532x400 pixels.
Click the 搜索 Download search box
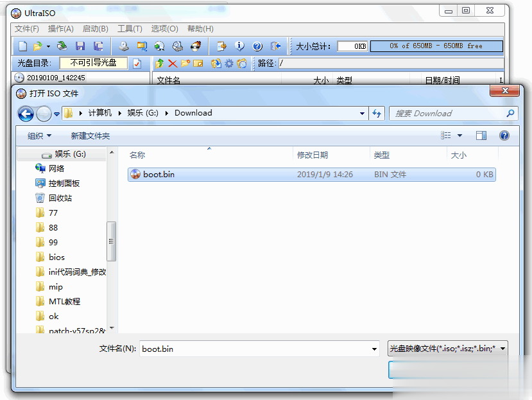(453, 114)
